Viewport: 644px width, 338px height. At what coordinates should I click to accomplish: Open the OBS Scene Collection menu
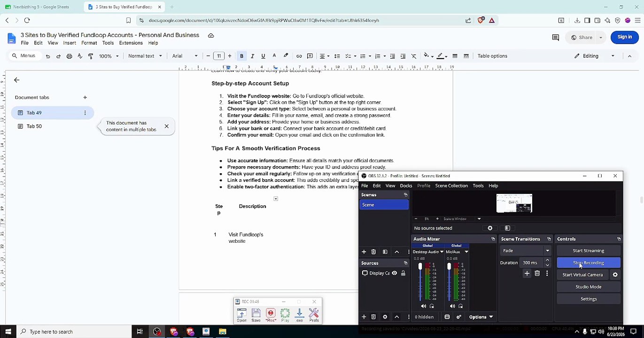pos(451,186)
